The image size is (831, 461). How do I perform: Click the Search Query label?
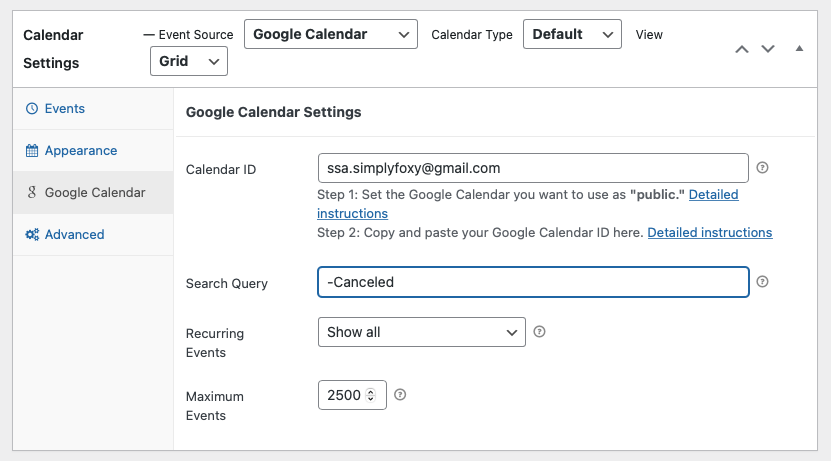click(227, 283)
